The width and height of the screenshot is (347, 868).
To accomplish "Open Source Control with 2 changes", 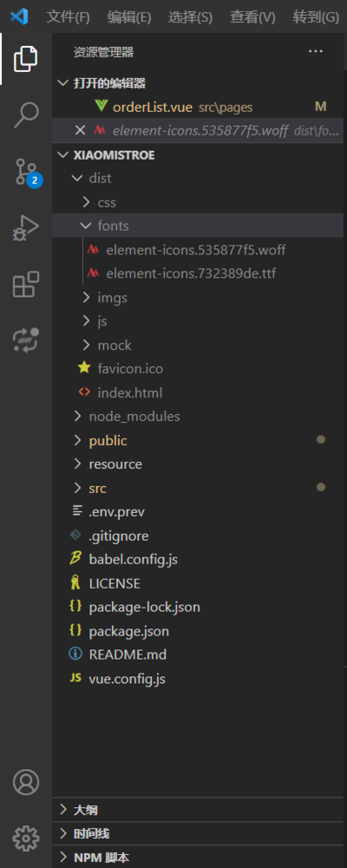I will pos(25,172).
